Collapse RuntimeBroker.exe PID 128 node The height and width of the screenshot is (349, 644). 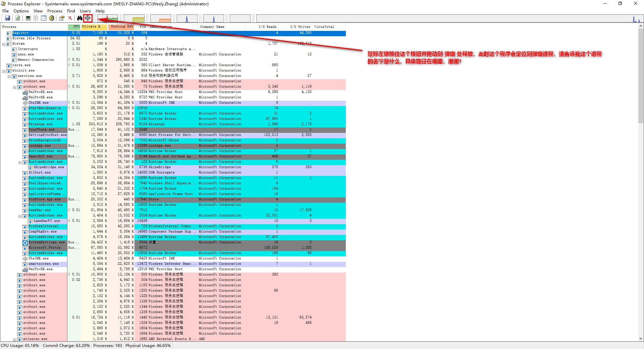point(20,162)
